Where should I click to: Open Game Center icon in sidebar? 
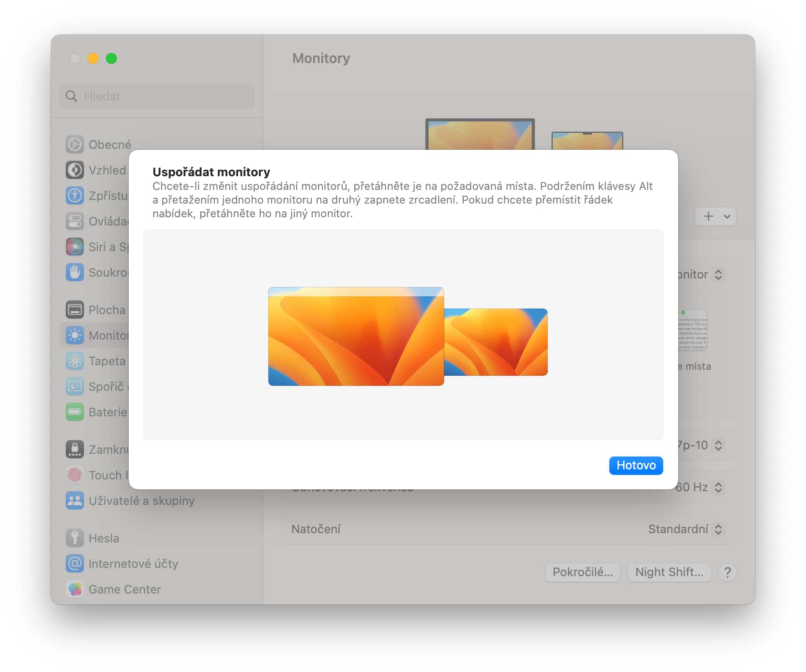pos(75,589)
